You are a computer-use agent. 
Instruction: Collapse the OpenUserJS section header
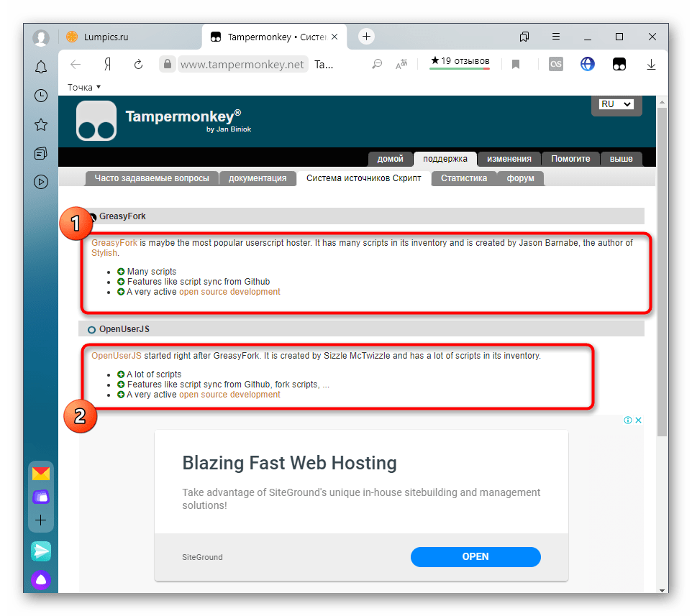[361, 329]
